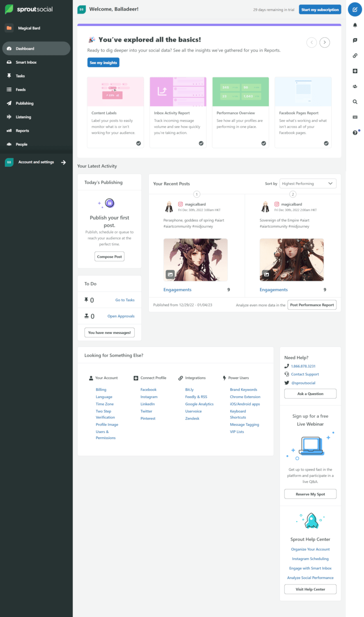
Task: Open the Highest Performing sort dropdown
Action: point(308,183)
